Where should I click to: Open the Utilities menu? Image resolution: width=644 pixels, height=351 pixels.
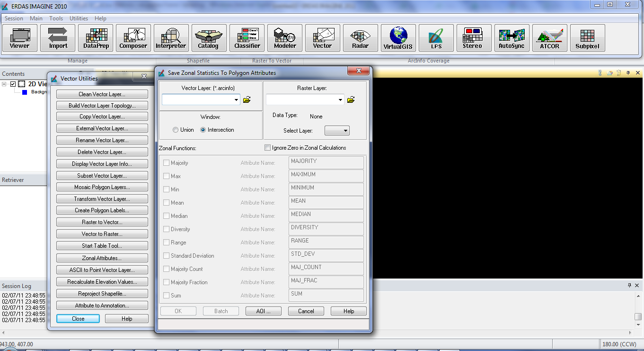[x=79, y=18]
